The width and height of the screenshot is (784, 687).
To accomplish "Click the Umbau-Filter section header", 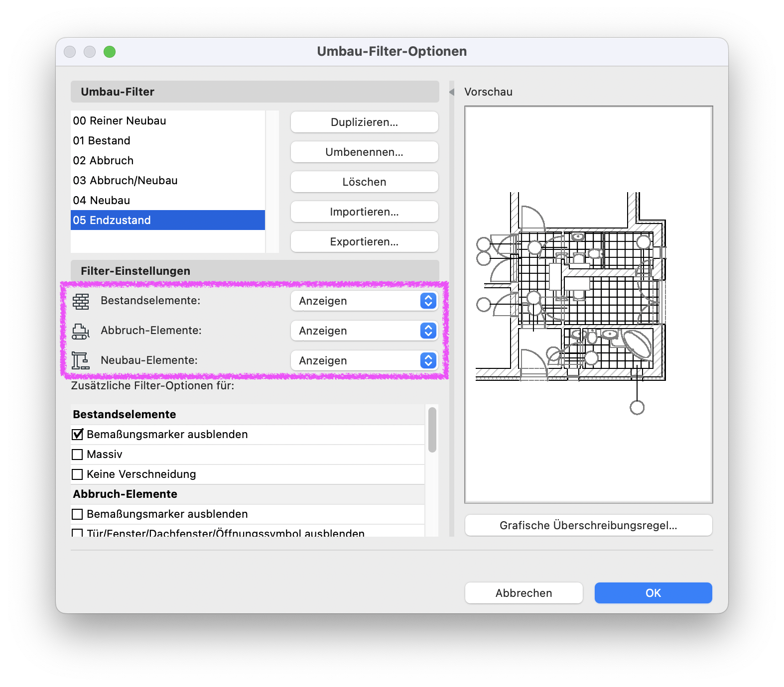I will click(x=255, y=92).
